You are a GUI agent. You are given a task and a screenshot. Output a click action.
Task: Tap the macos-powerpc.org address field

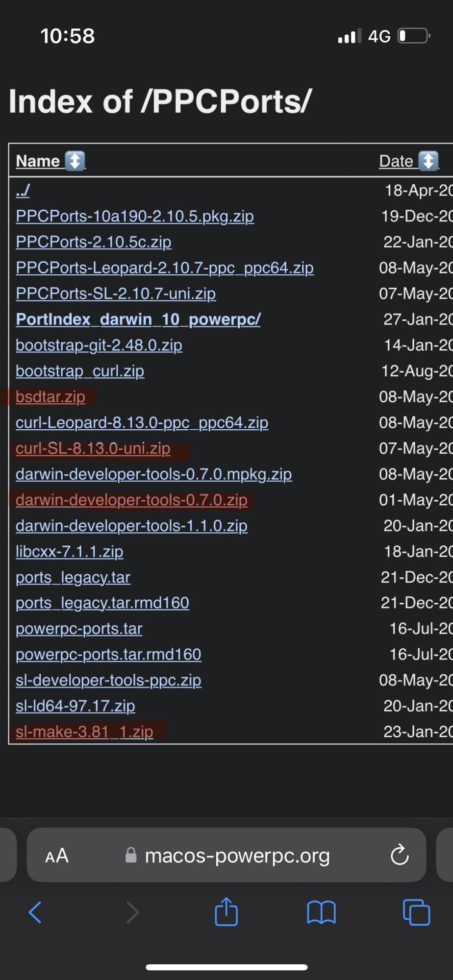[x=226, y=855]
